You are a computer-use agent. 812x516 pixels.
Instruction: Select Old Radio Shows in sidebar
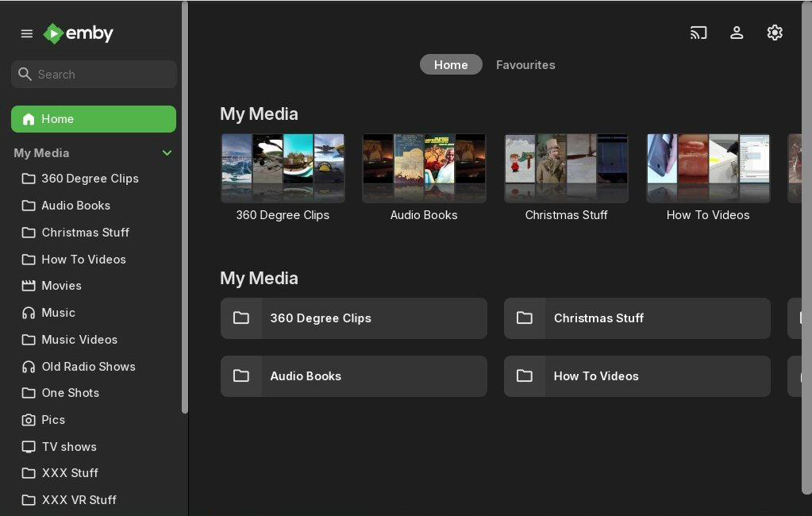tap(88, 367)
